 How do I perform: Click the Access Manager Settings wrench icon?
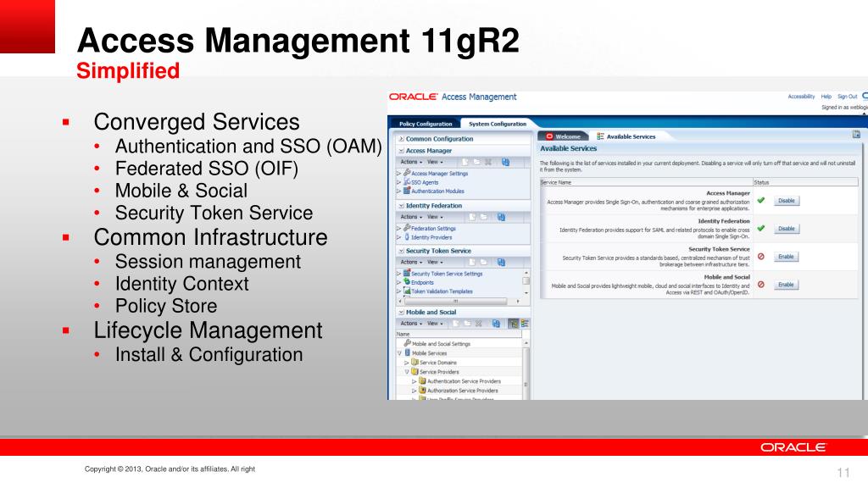[x=407, y=173]
